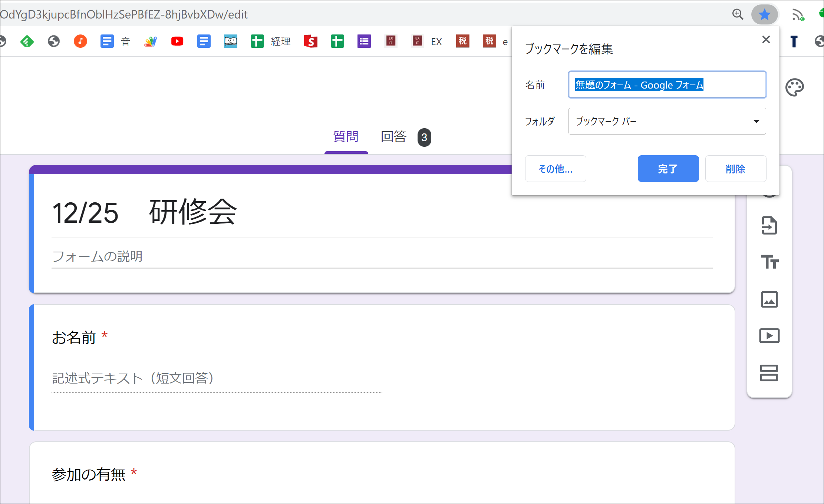Click the zoom magnifier icon in address bar
The width and height of the screenshot is (824, 504).
[738, 14]
